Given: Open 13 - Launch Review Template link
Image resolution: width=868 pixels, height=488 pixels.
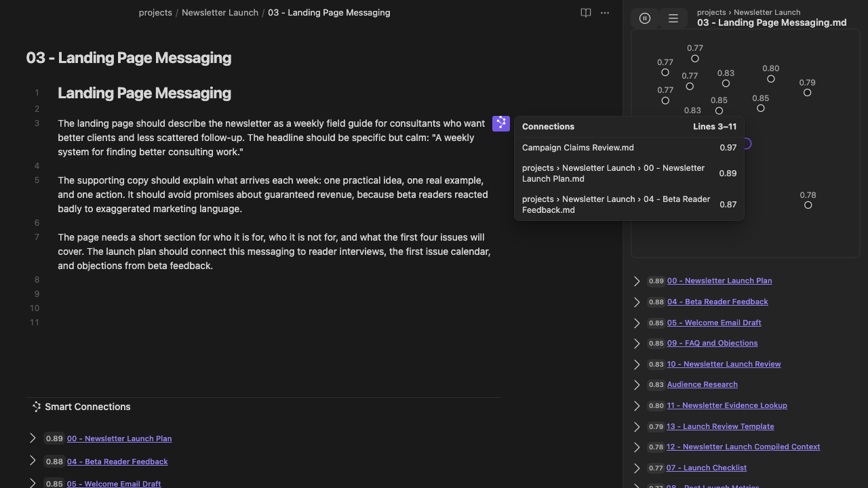Looking at the screenshot, I should coord(720,426).
